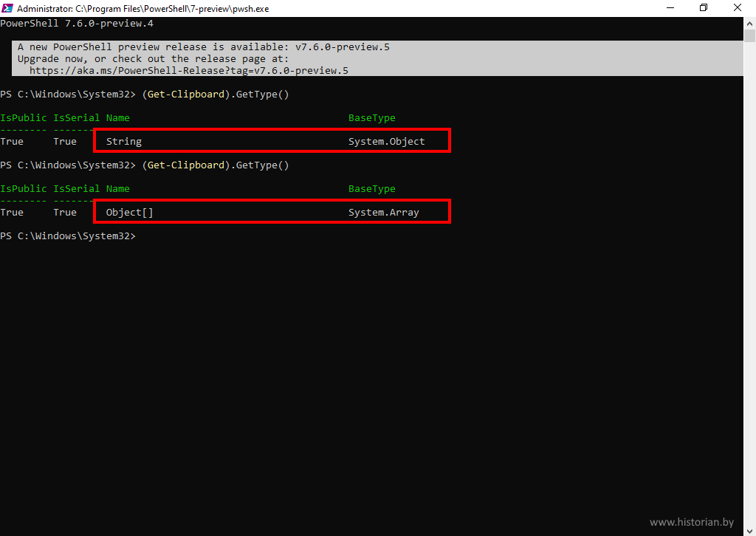
Task: Click the scrollbar up arrow
Action: coord(749,23)
